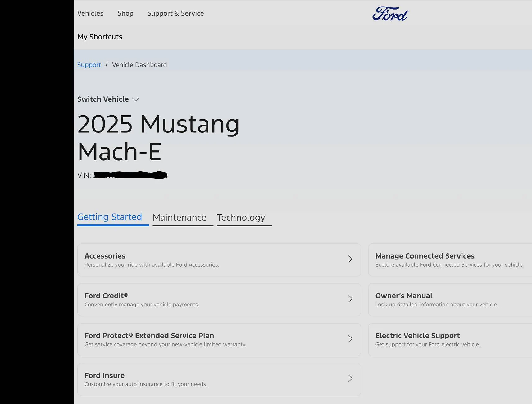
Task: Click the arrow on Ford Insure card
Action: [350, 378]
